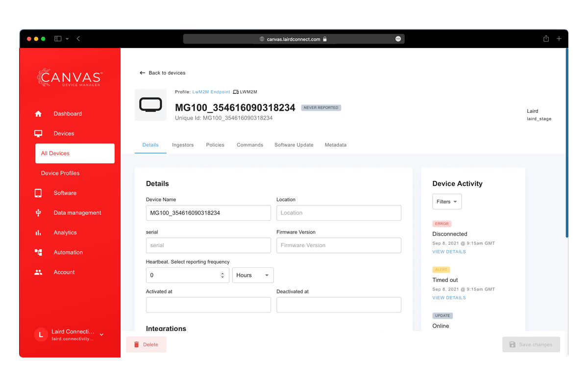This screenshot has height=384, width=588.
Task: Click the LwM2M Endpoint profile link
Action: coord(211,92)
